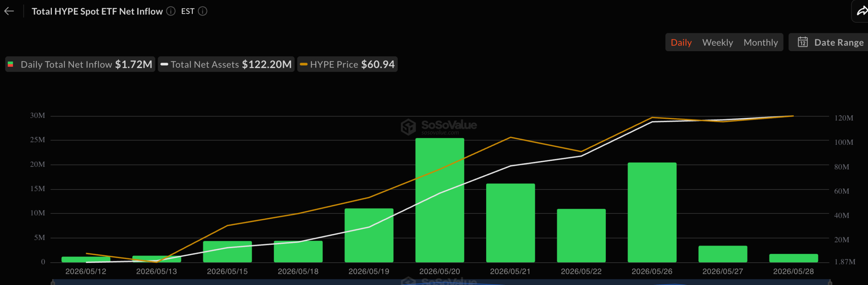Click the 2026/05/19 bar
Screen dimensions: 868x285
tap(369, 235)
